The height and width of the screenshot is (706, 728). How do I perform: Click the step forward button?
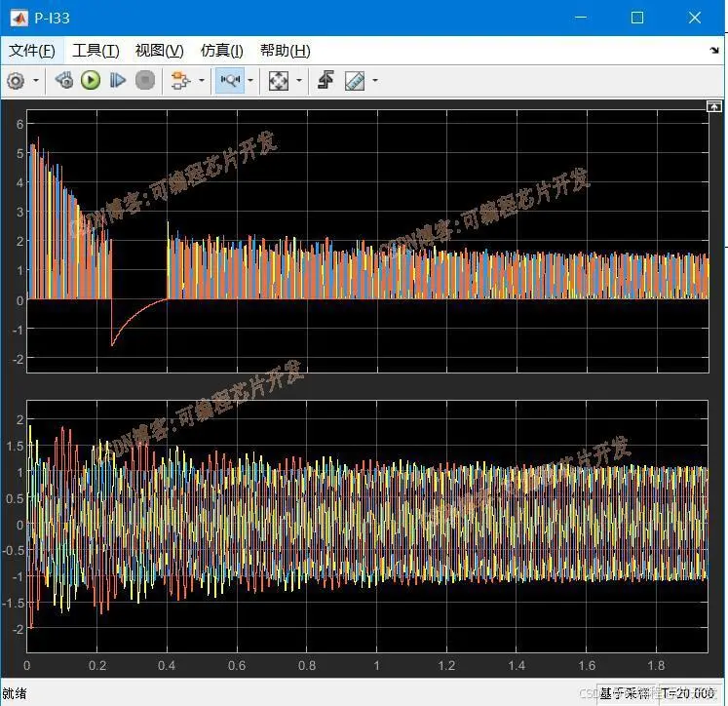[118, 81]
